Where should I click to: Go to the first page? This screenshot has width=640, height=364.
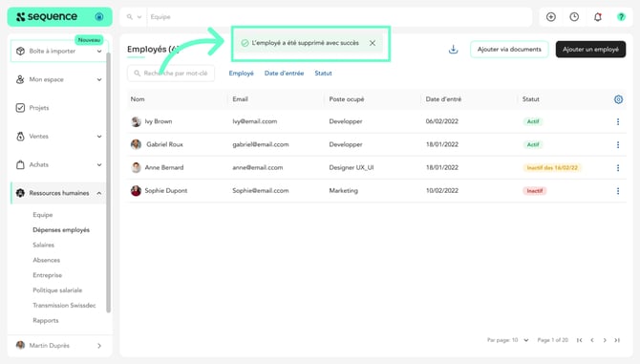coord(579,340)
